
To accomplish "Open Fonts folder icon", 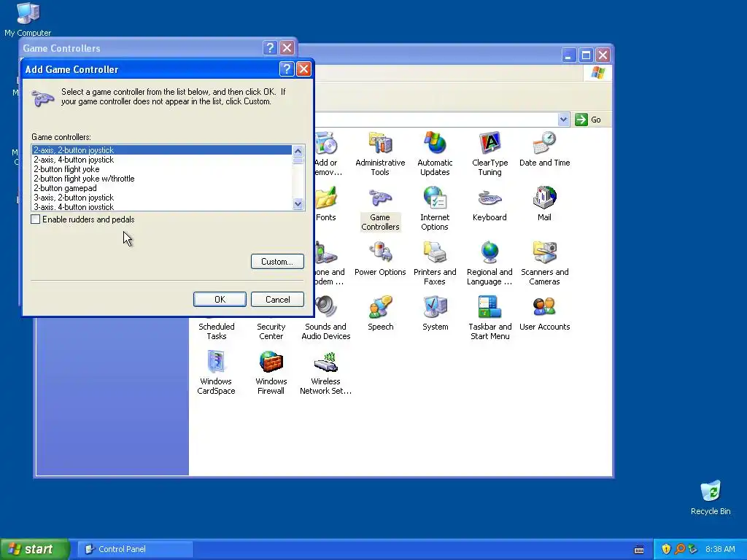I will (326, 204).
